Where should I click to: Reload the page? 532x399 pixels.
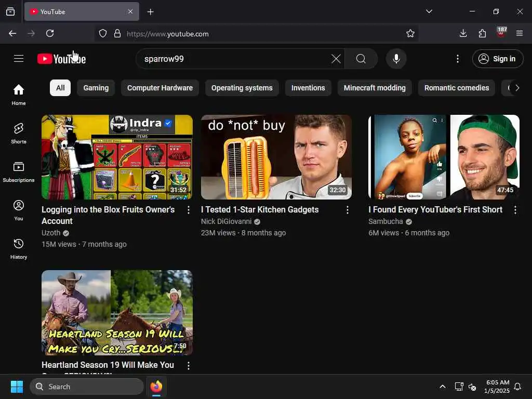click(50, 33)
